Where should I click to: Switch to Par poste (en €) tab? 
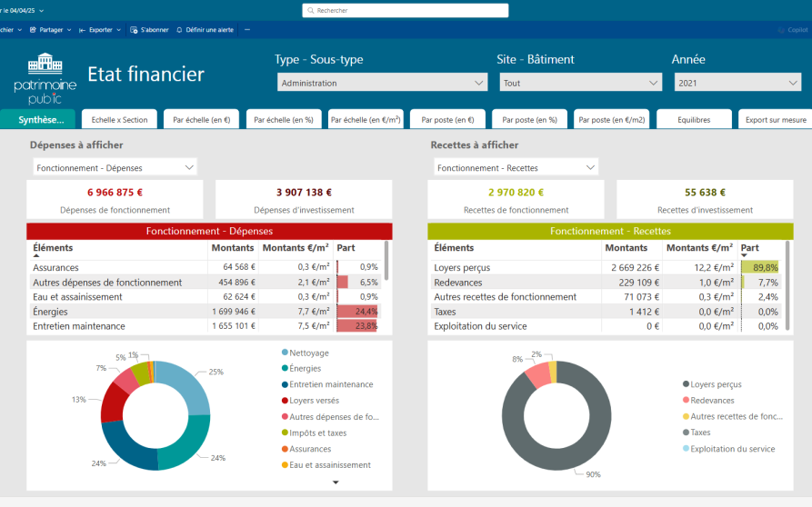point(447,120)
